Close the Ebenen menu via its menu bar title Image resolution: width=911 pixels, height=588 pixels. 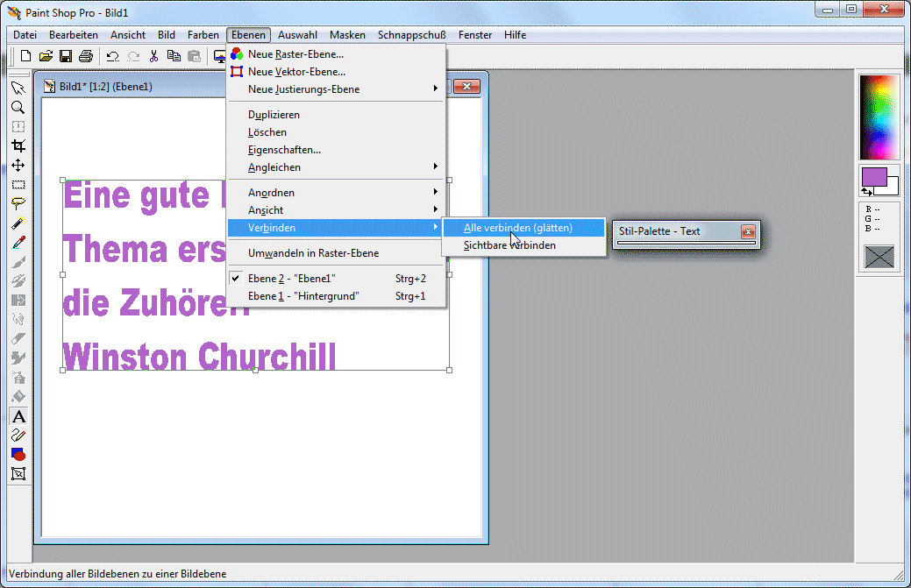pyautogui.click(x=248, y=35)
